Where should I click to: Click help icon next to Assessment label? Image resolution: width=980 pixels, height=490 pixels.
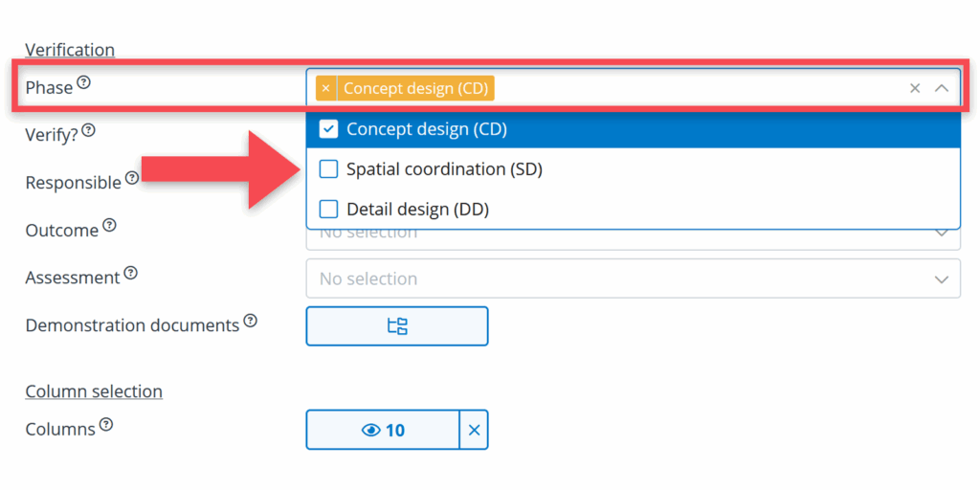coord(131,274)
